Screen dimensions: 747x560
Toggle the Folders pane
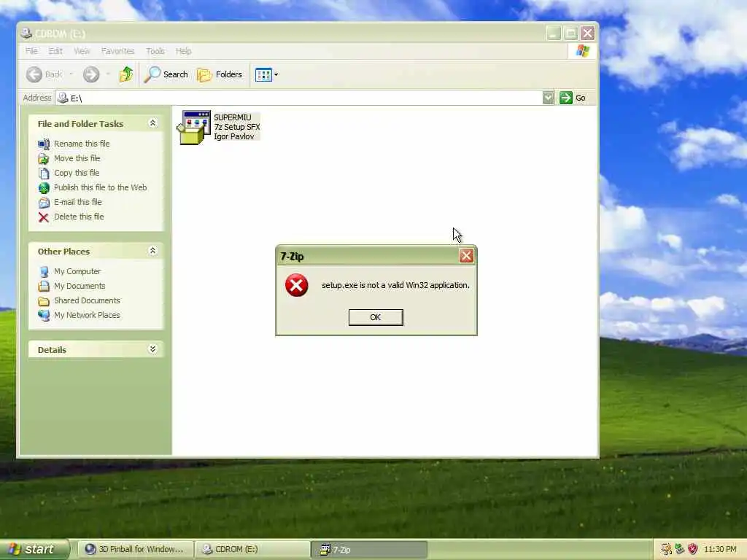pyautogui.click(x=220, y=74)
